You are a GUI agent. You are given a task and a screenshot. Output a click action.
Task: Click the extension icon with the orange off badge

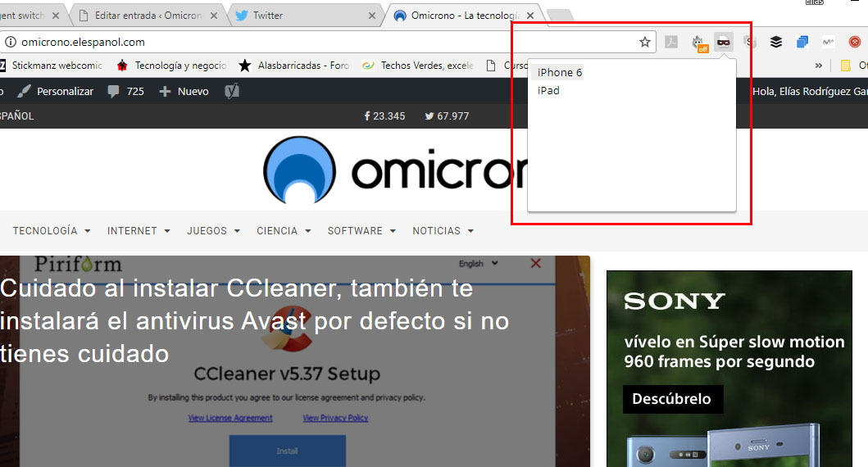[699, 43]
